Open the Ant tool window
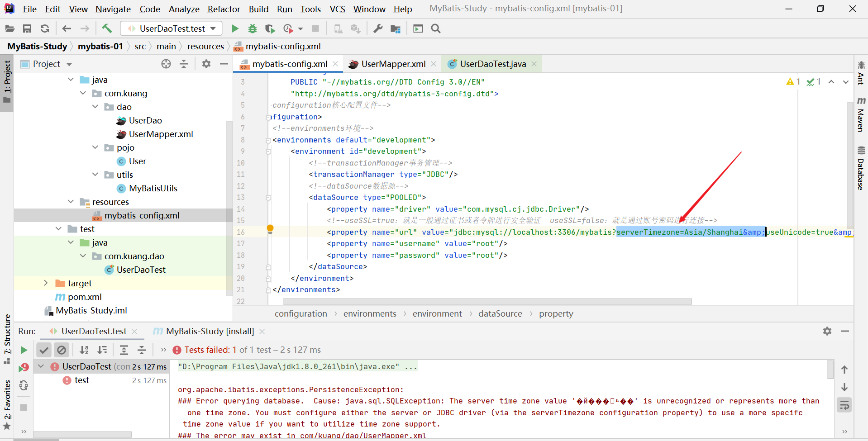Image resolution: width=868 pixels, height=441 pixels. click(861, 72)
